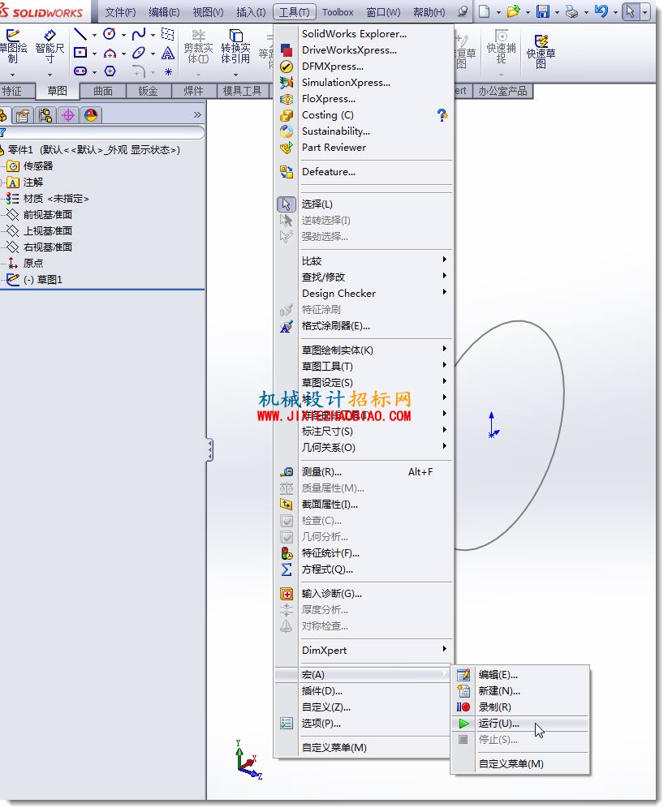Open dropdown arrow next to Spline tool
The height and width of the screenshot is (812, 668).
tap(153, 35)
